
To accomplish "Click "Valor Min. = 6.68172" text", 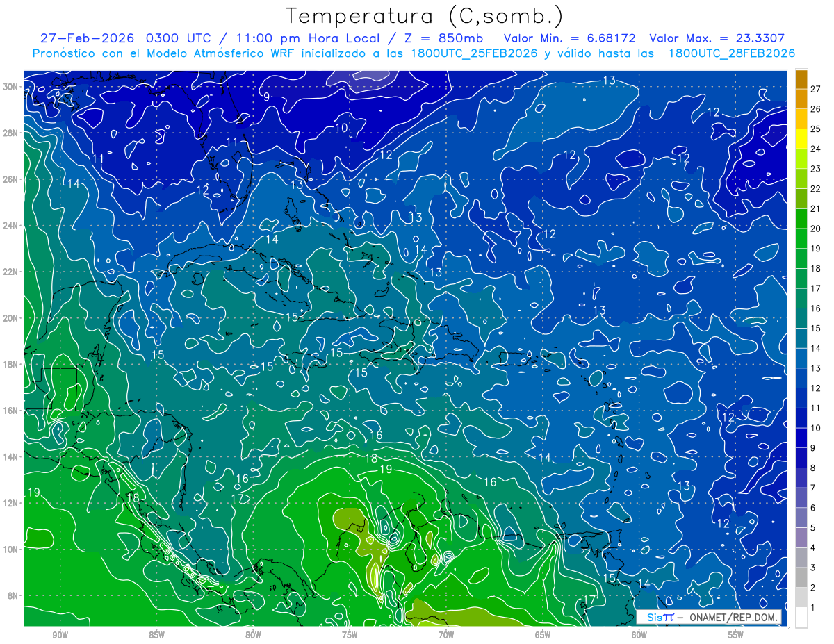I will click(570, 38).
